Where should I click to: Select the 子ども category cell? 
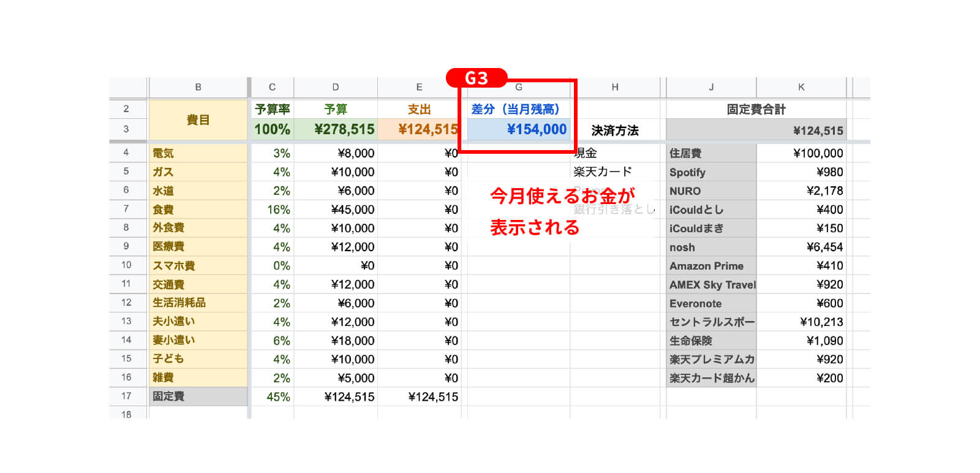click(198, 359)
